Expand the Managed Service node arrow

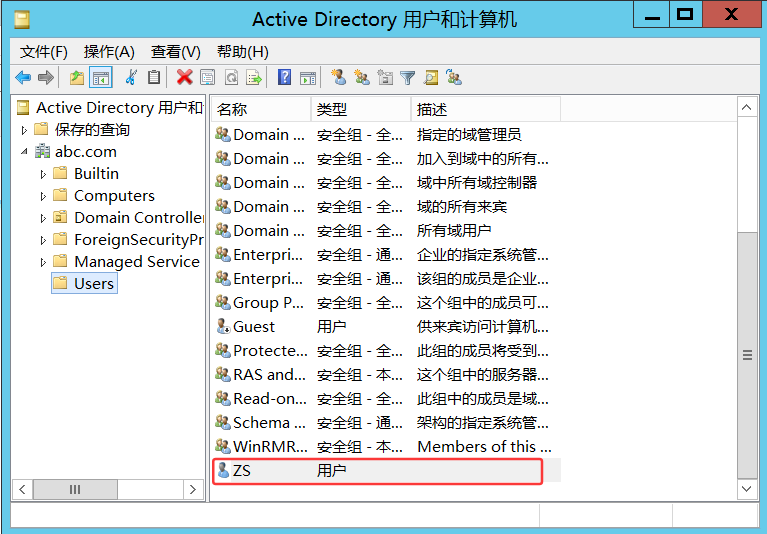click(x=43, y=262)
